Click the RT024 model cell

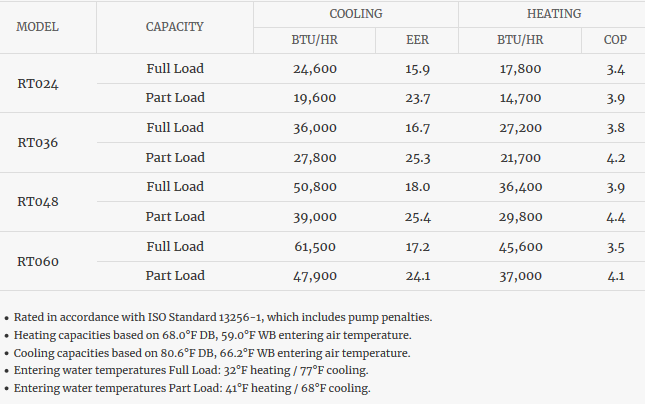38,83
